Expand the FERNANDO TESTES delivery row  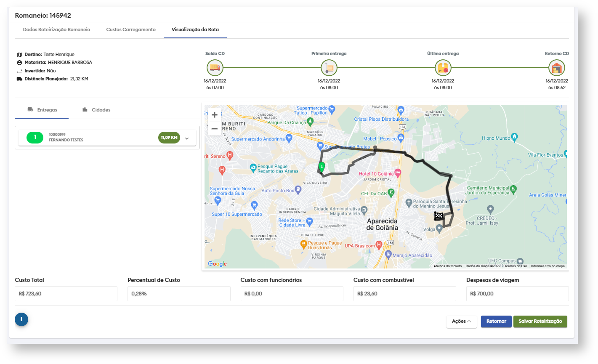(187, 138)
